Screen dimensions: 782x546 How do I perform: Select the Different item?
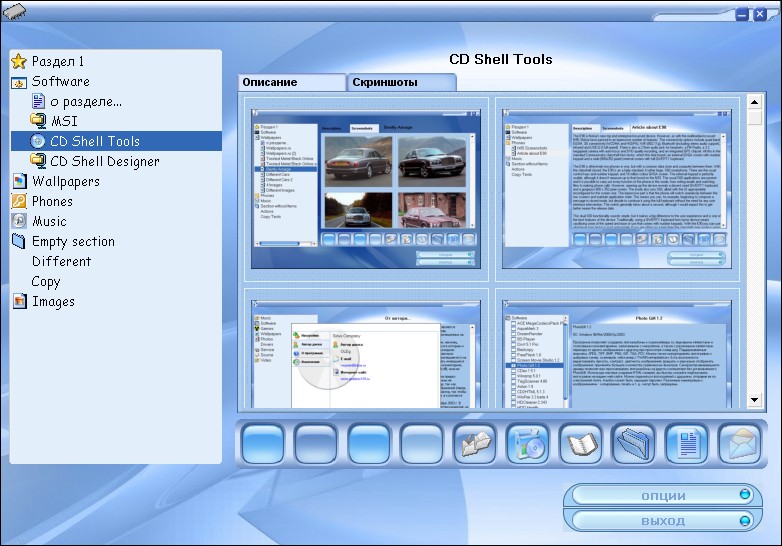click(61, 261)
